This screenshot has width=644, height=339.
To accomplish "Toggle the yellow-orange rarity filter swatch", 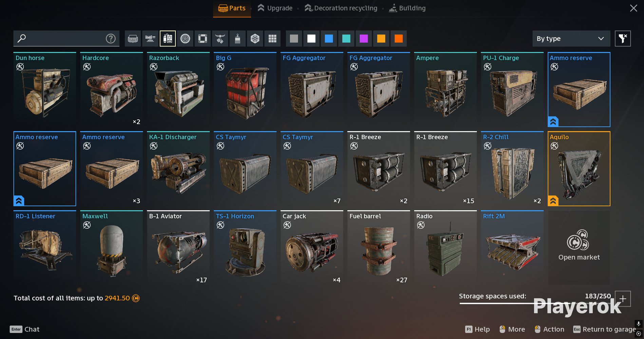I will (381, 39).
